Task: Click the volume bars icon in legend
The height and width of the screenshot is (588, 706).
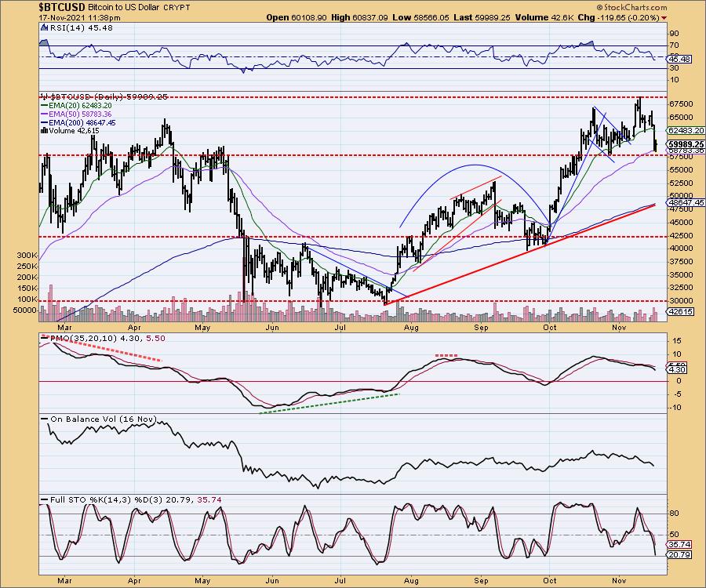Action: pyautogui.click(x=44, y=131)
